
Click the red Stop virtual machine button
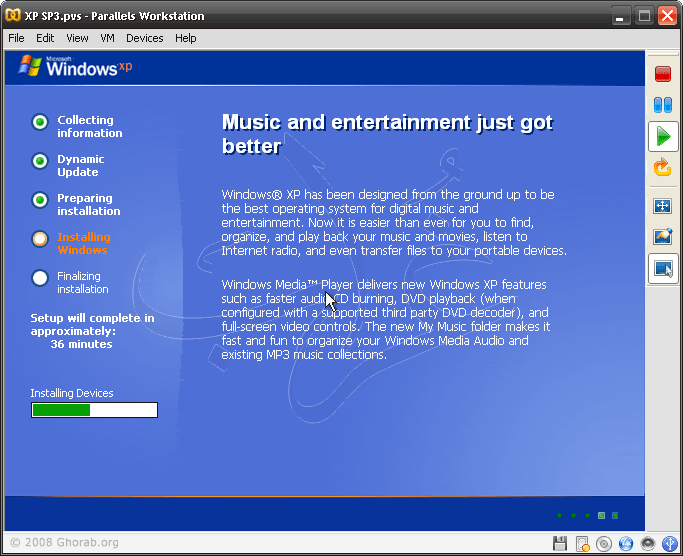(663, 74)
